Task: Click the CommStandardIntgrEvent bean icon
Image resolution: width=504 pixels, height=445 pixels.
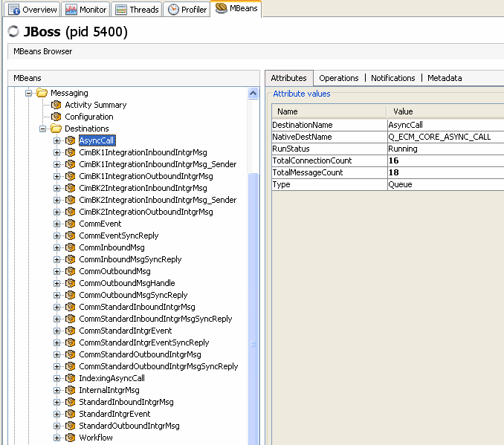Action: [x=71, y=331]
